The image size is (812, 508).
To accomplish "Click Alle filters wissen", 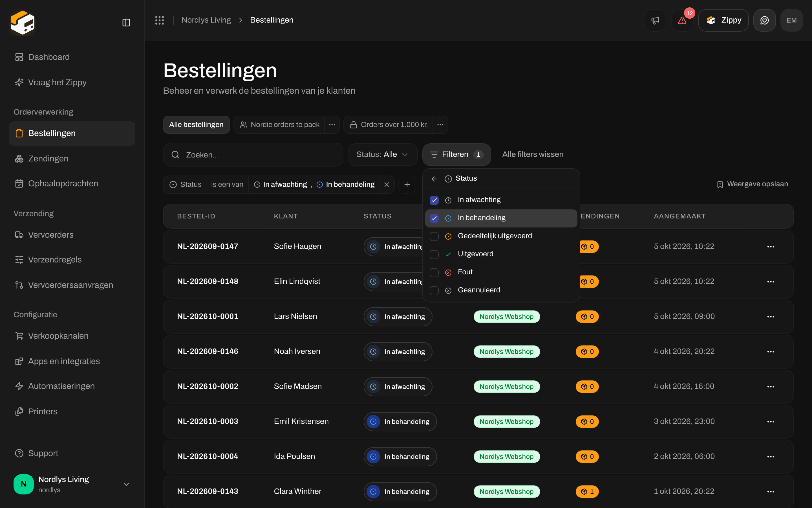I will (x=533, y=155).
